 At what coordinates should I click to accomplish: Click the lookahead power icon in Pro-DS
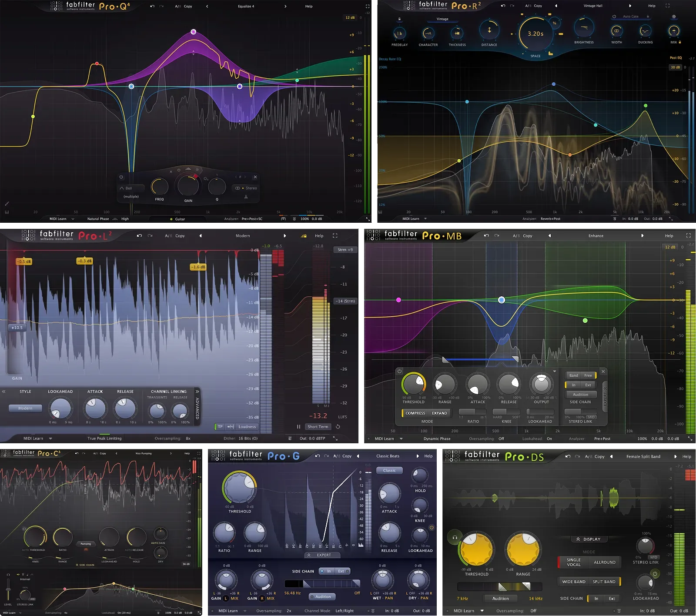(x=655, y=574)
